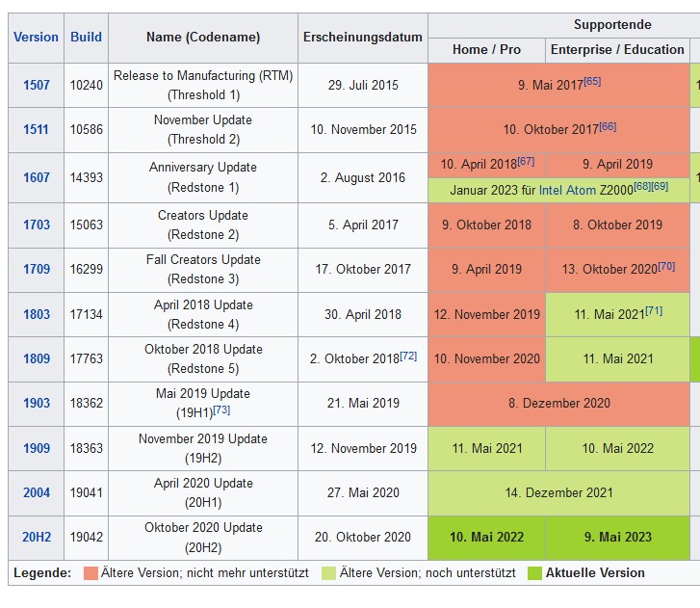Click support end '12. November 2019' cell
The height and width of the screenshot is (608, 700).
tap(486, 314)
